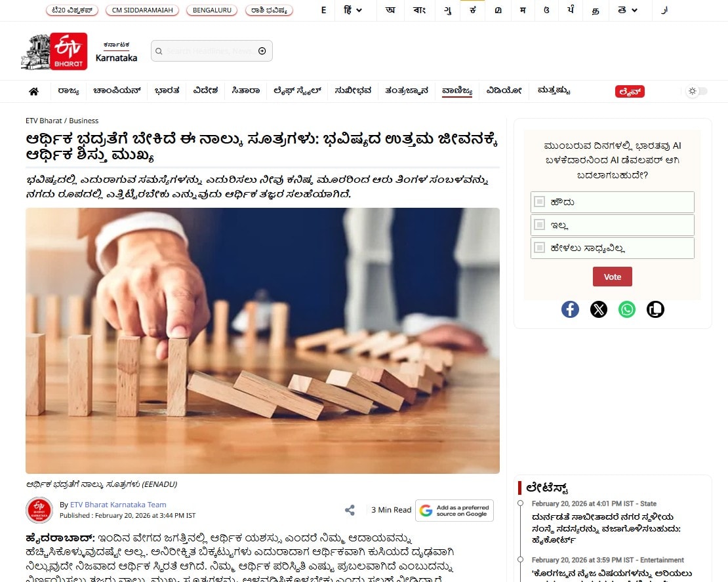Share poll on Facebook icon
The image size is (728, 582).
[570, 309]
